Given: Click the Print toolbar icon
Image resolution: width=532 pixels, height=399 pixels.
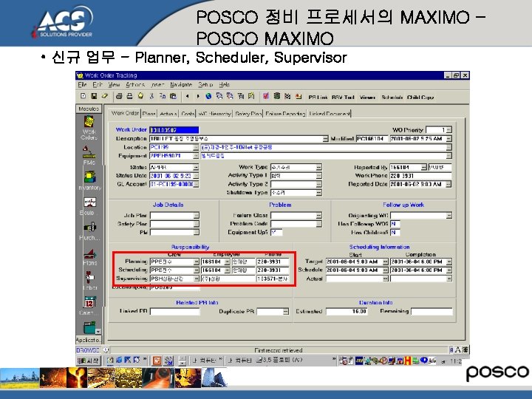Looking at the screenshot, I should 119,96.
